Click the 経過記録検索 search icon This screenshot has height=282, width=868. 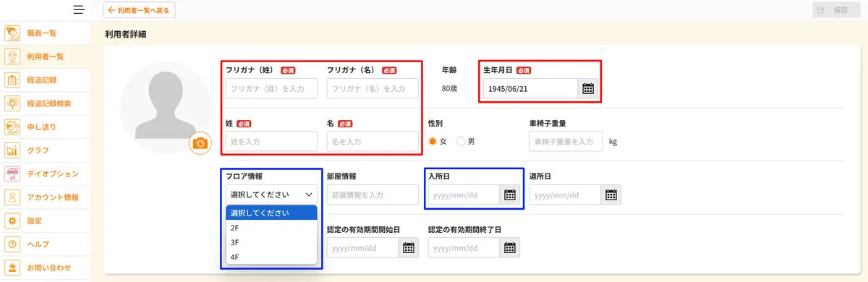point(12,103)
